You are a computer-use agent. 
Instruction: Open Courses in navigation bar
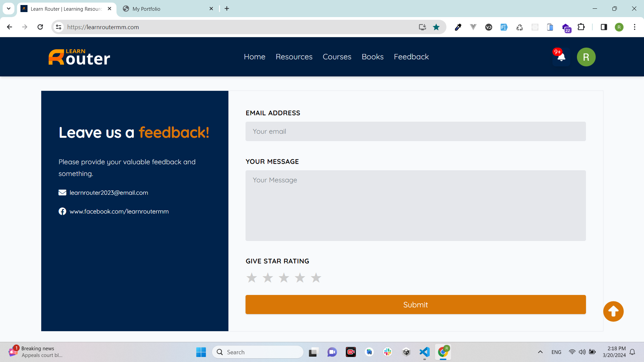[x=337, y=57]
